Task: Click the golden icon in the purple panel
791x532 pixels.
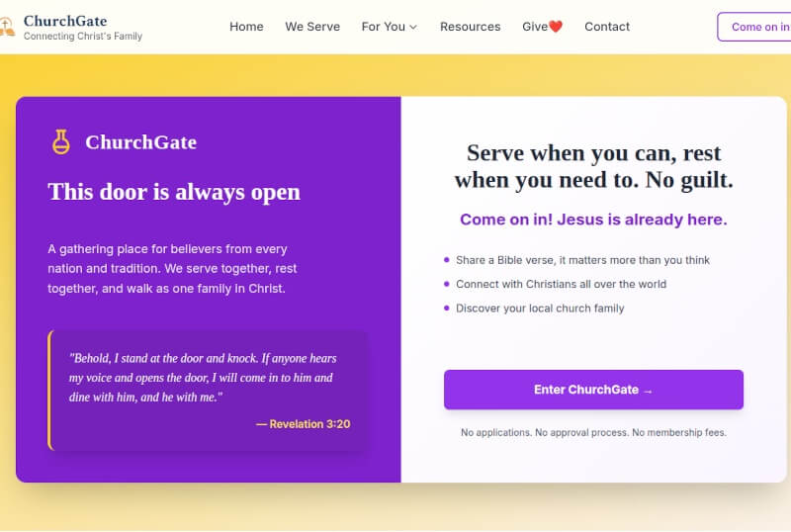Action: (x=61, y=142)
